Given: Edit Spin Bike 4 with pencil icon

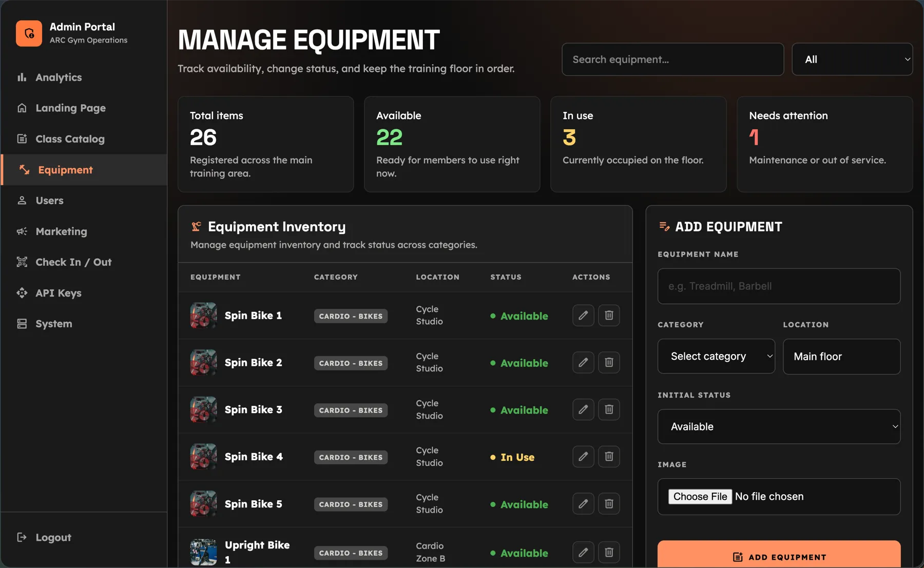Looking at the screenshot, I should pos(583,456).
